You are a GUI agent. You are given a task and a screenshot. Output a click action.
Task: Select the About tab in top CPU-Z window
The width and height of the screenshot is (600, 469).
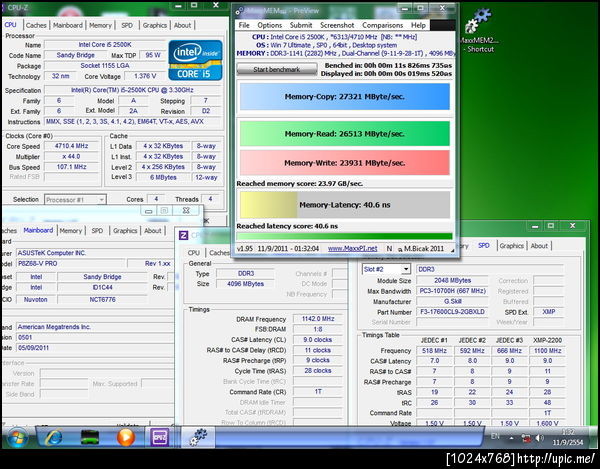[182, 25]
